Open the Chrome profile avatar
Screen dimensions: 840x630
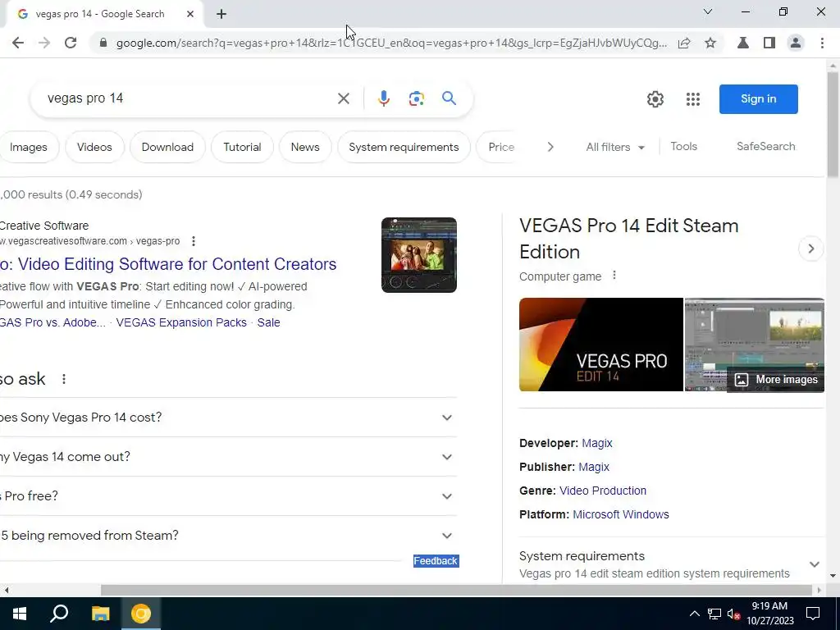pos(796,43)
